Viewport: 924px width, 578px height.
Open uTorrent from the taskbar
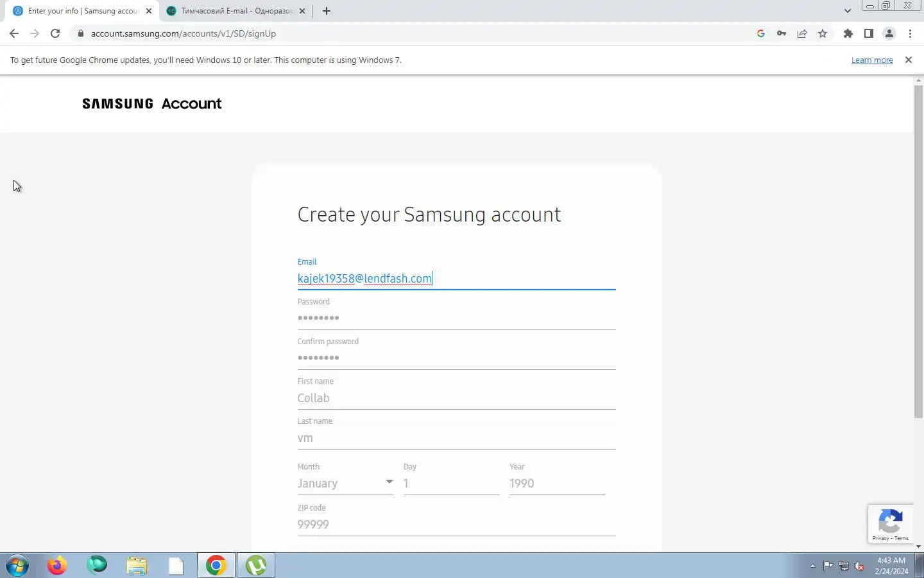(256, 566)
